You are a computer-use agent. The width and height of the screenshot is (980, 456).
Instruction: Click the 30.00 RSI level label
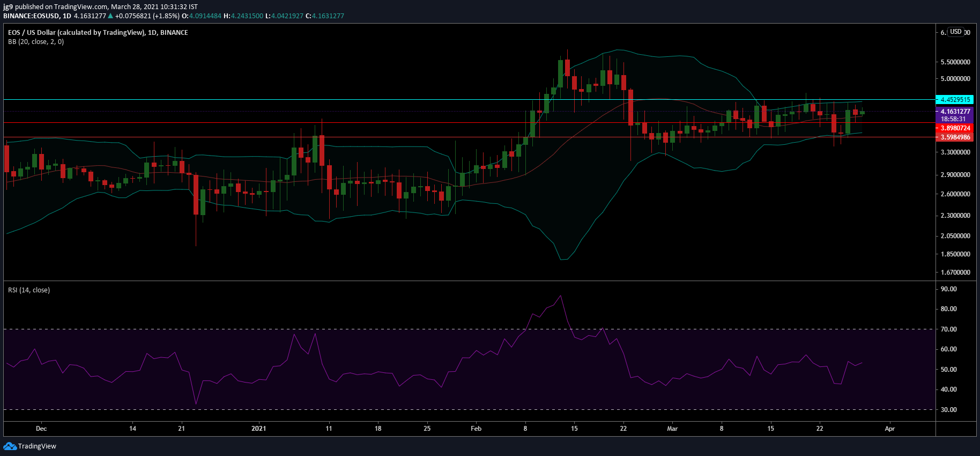949,410
